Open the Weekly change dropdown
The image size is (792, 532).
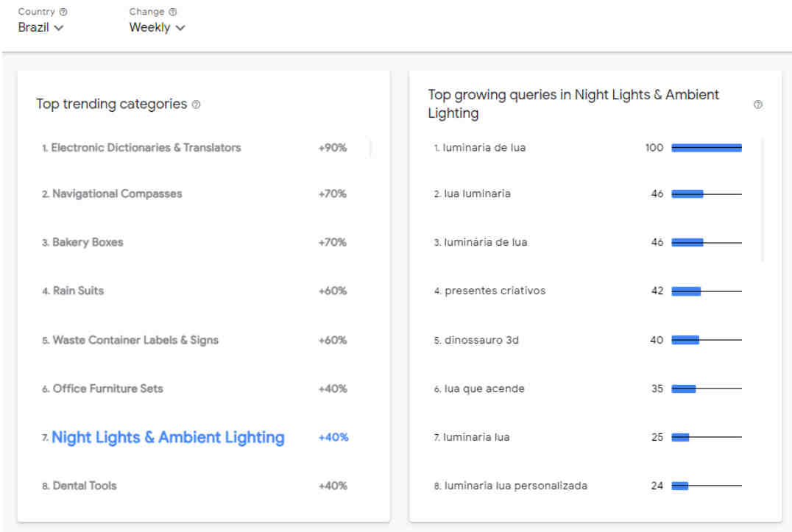point(157,28)
